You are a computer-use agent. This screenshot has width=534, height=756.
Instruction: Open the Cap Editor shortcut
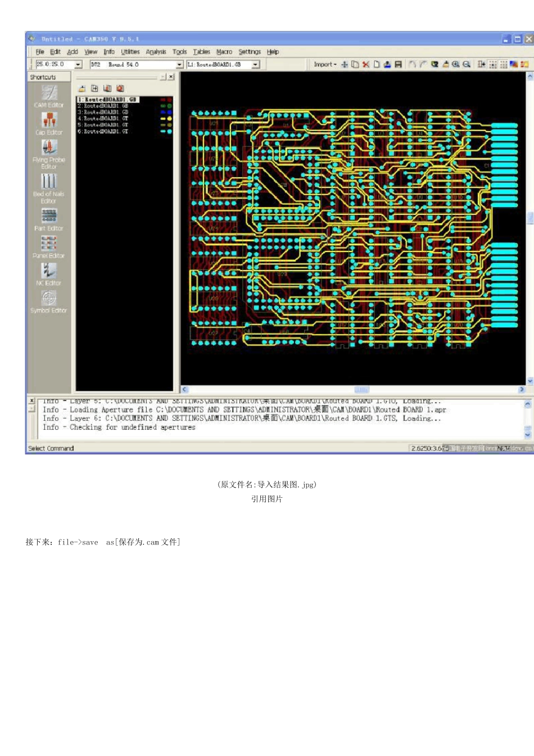(x=49, y=124)
